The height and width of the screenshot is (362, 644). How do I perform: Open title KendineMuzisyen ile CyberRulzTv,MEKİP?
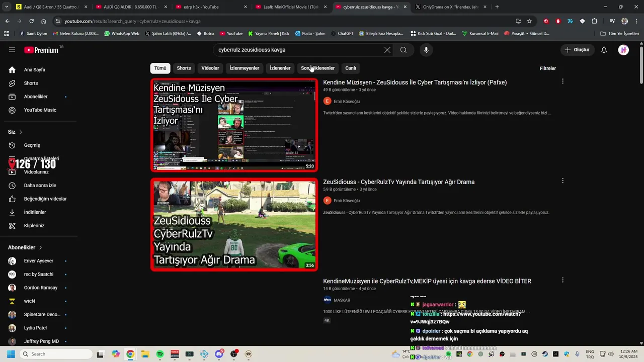(427, 281)
